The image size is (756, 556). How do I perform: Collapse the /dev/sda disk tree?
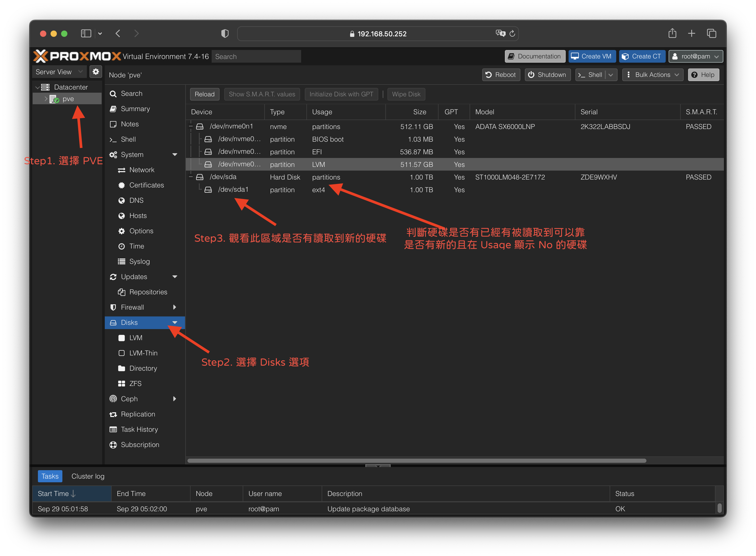coord(191,177)
